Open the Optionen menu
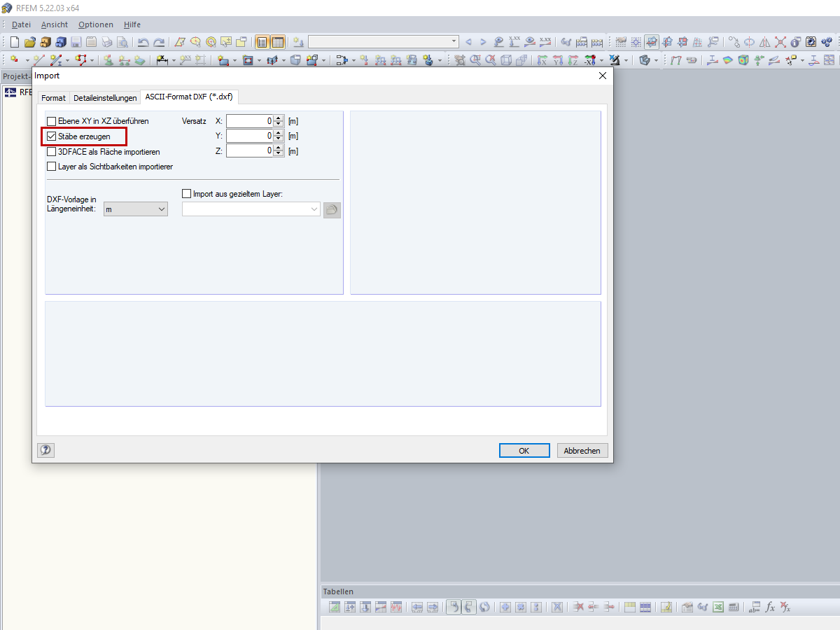Screen dimensions: 840x630 pos(95,24)
